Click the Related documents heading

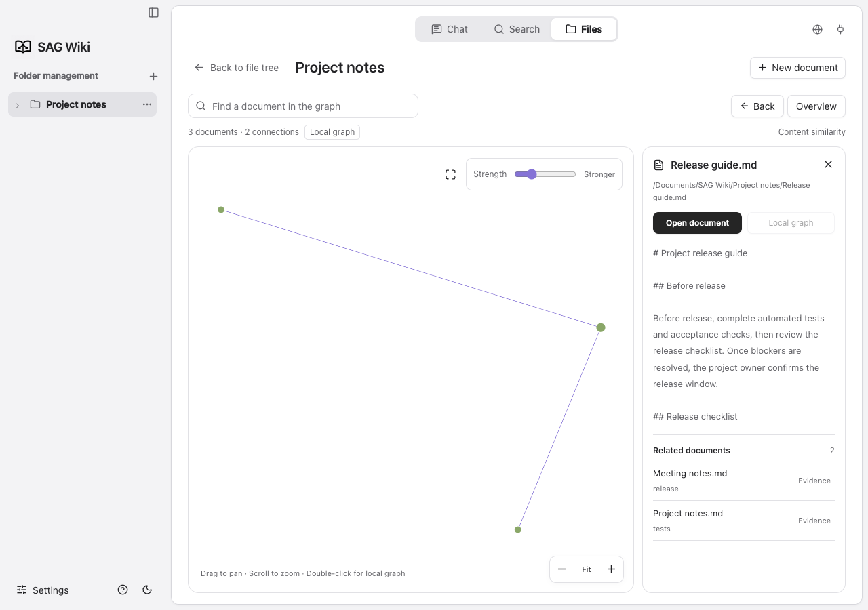pos(692,451)
